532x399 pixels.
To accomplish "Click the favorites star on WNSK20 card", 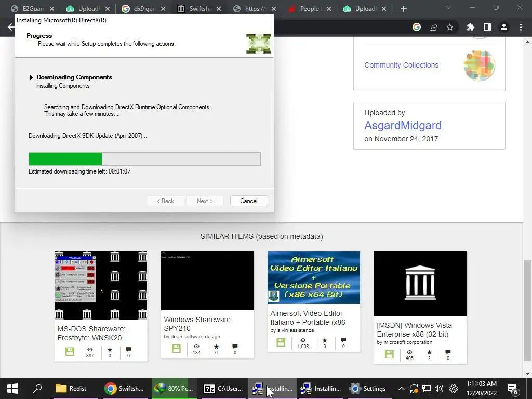I will point(110,350).
